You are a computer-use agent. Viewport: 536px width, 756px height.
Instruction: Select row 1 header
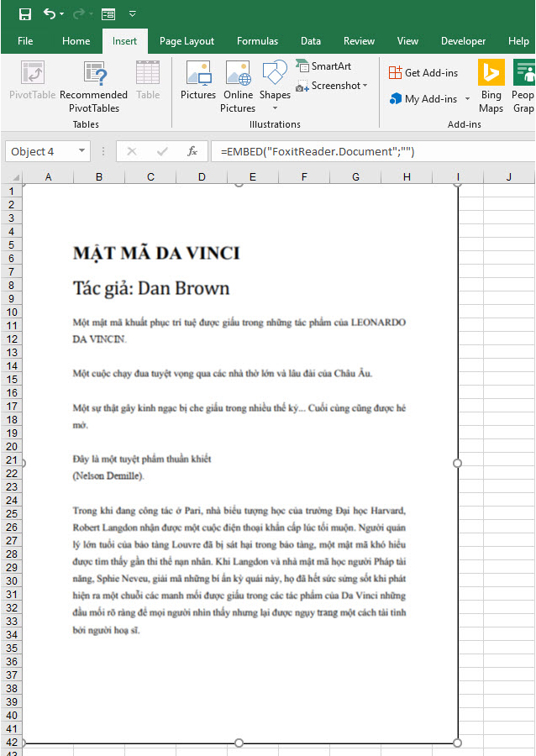[x=12, y=191]
